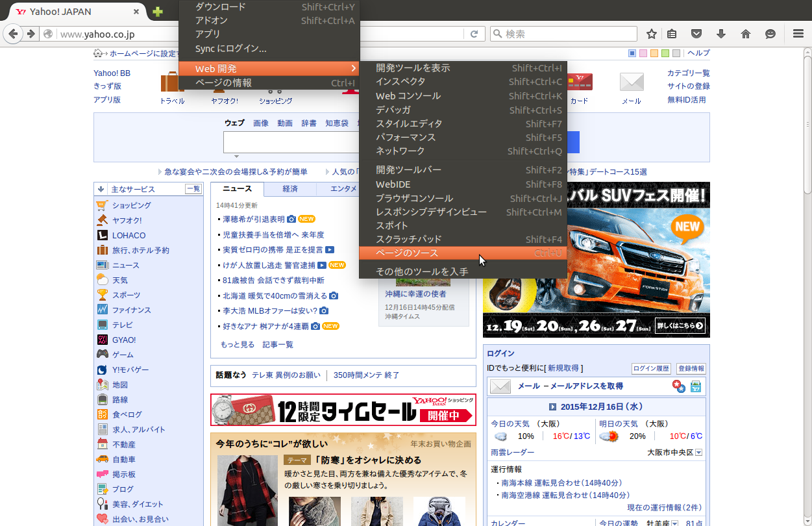Bookmark this page with the star icon
812x526 pixels.
(x=652, y=34)
